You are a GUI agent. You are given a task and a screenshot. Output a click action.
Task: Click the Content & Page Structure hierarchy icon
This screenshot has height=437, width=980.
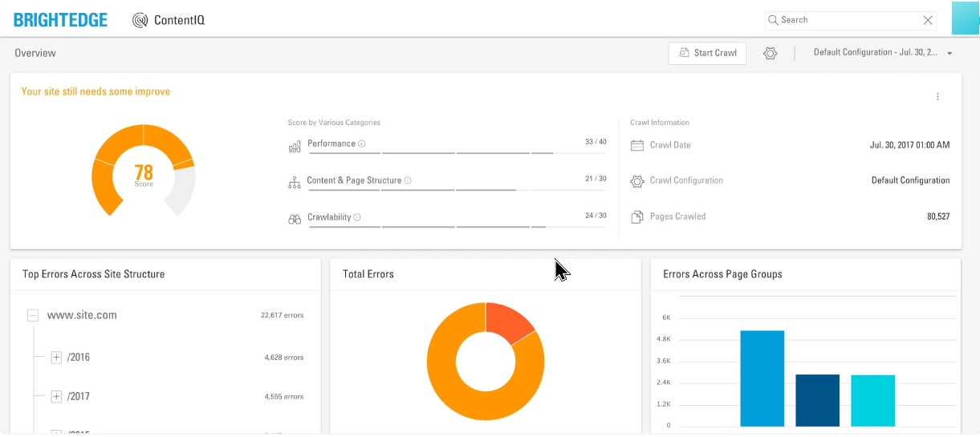pyautogui.click(x=295, y=183)
